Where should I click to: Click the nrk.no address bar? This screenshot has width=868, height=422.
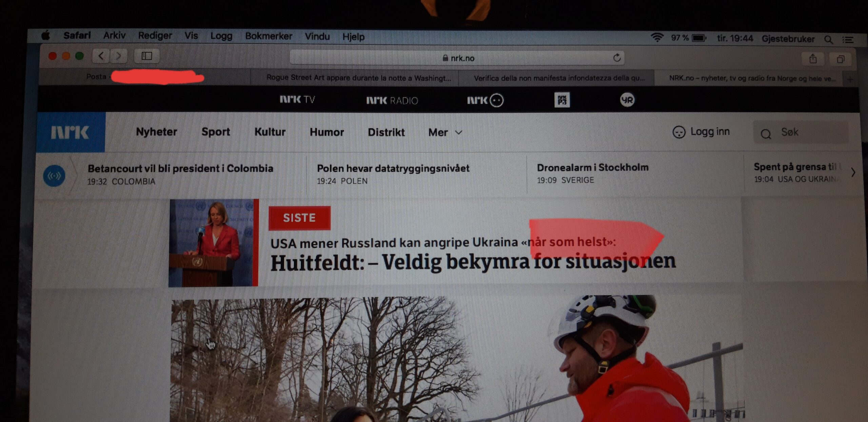[457, 58]
